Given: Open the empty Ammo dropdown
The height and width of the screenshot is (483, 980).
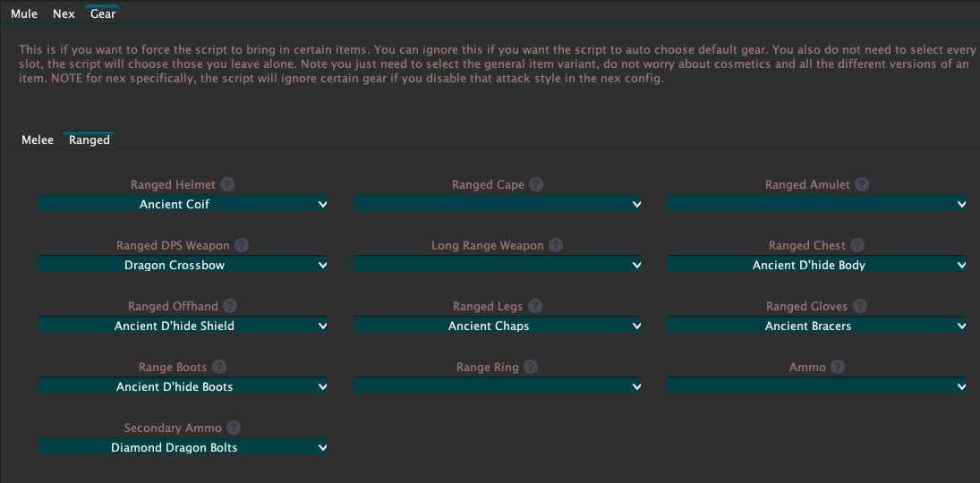Looking at the screenshot, I should [817, 386].
